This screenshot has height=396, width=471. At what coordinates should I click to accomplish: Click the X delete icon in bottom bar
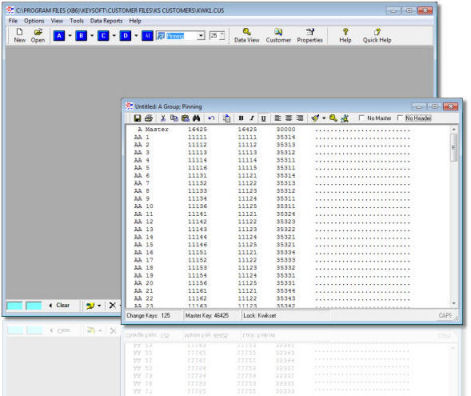click(x=113, y=305)
